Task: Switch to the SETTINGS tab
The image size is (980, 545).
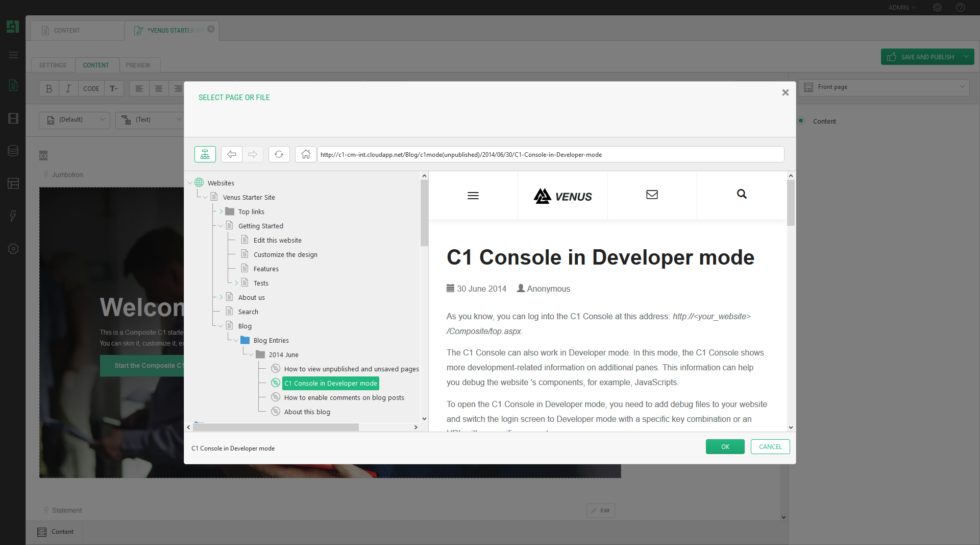Action: [52, 65]
